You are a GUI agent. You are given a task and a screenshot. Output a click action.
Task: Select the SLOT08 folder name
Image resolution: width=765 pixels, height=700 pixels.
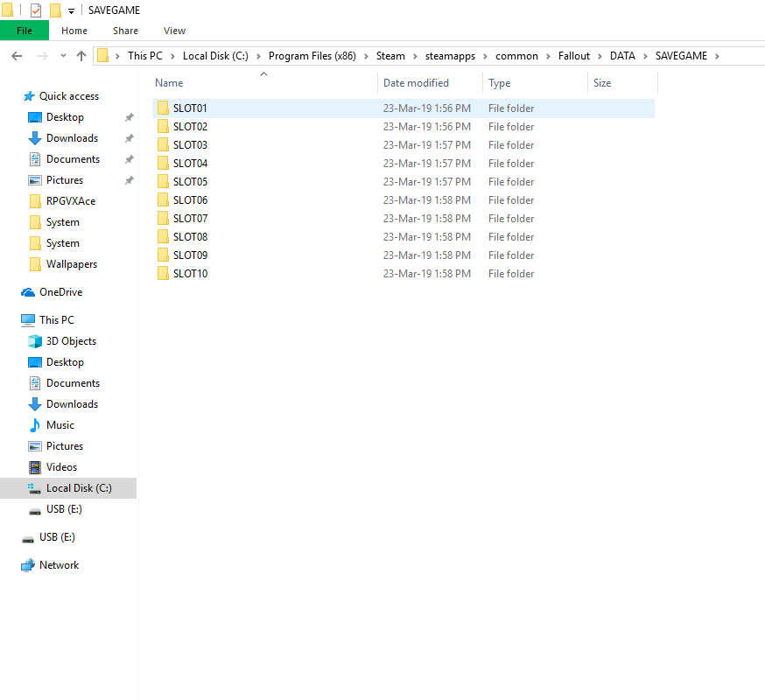pos(190,236)
